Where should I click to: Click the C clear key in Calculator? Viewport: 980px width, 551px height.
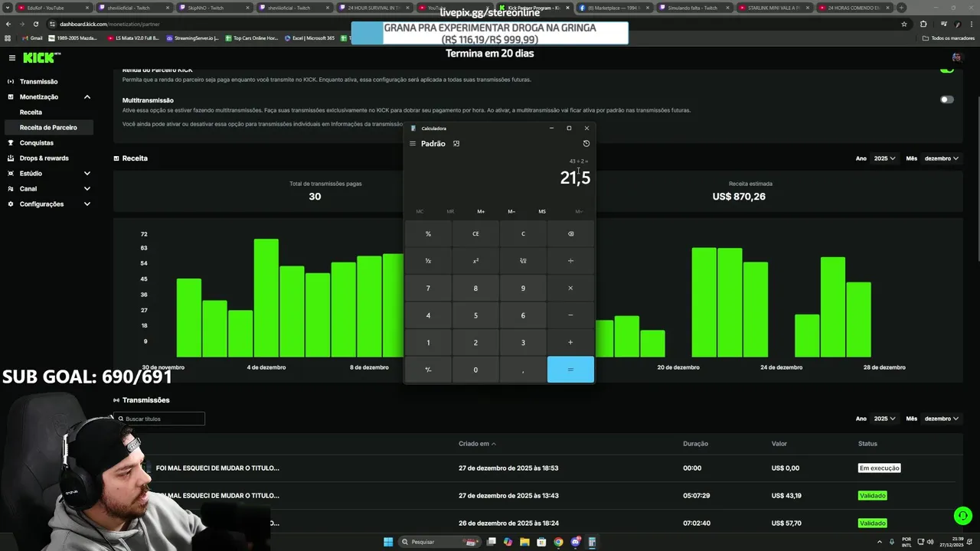(x=523, y=233)
